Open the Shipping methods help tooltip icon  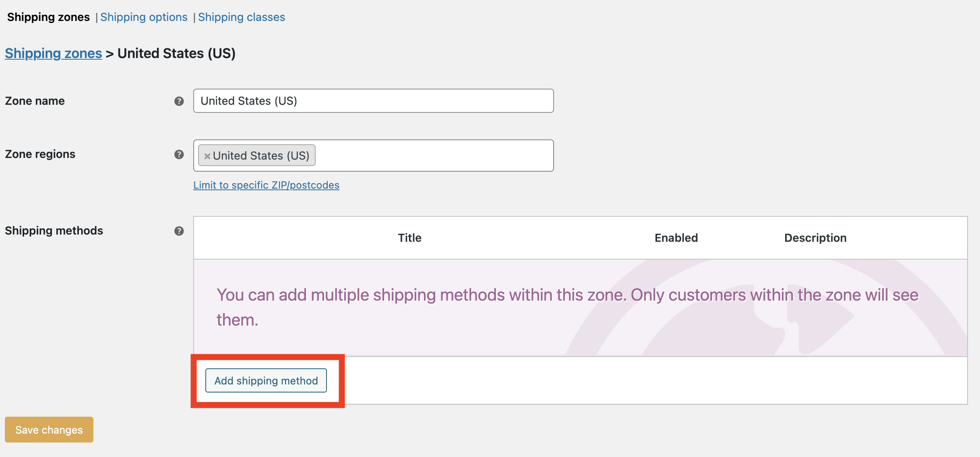[179, 231]
